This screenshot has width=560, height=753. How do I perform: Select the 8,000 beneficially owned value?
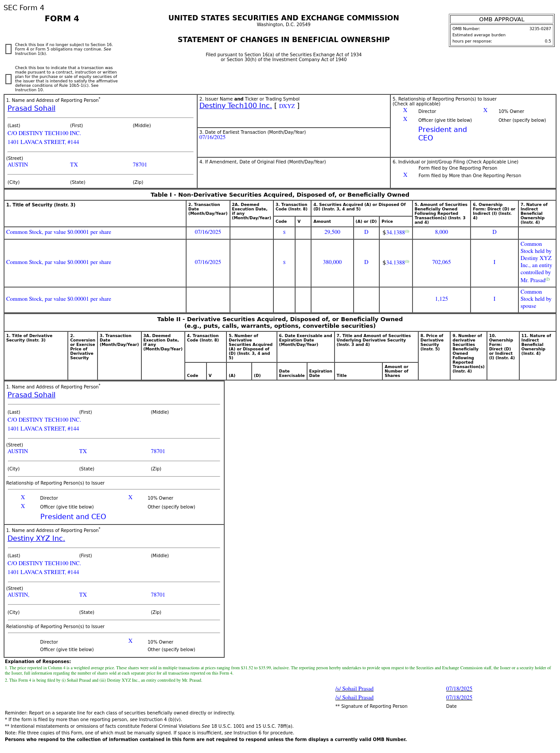click(441, 232)
